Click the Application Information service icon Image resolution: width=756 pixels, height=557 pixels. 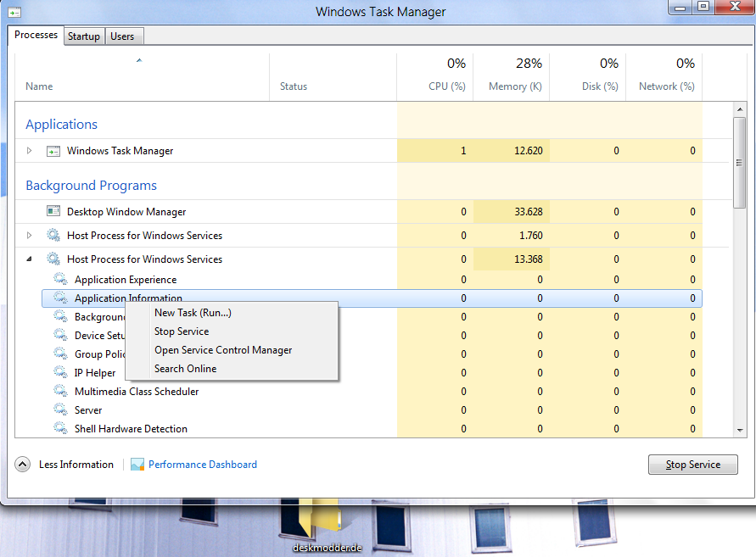(60, 298)
